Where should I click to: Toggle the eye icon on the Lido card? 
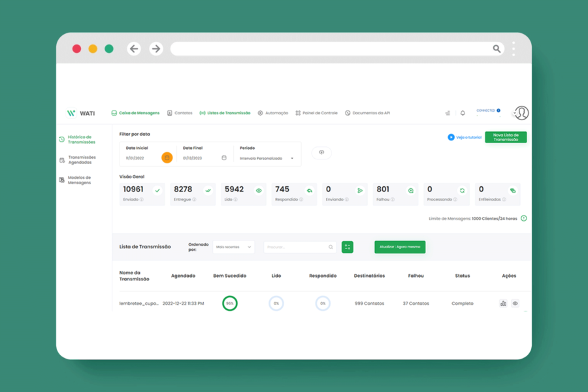(x=257, y=190)
